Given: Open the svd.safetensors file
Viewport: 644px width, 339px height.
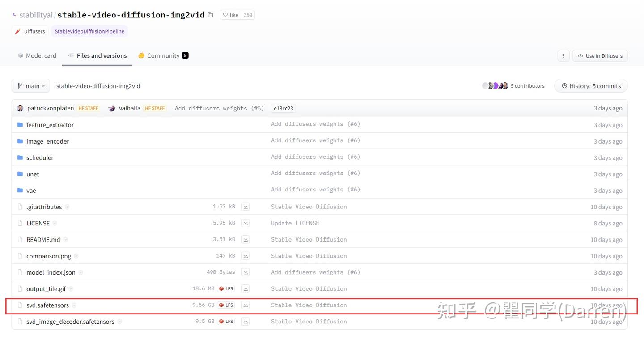Looking at the screenshot, I should click(x=47, y=305).
